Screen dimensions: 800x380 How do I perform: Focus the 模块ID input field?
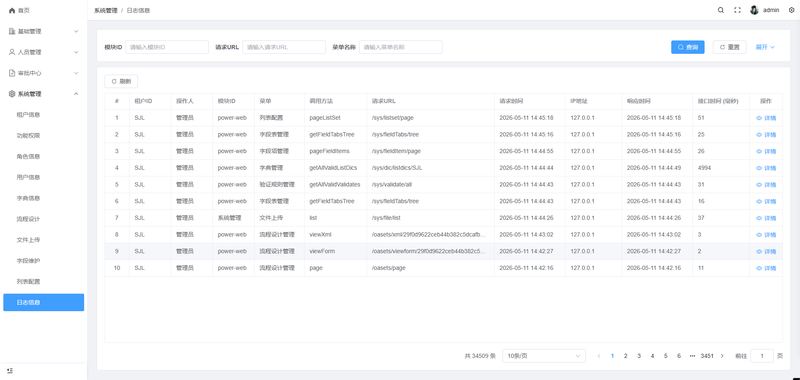click(167, 47)
